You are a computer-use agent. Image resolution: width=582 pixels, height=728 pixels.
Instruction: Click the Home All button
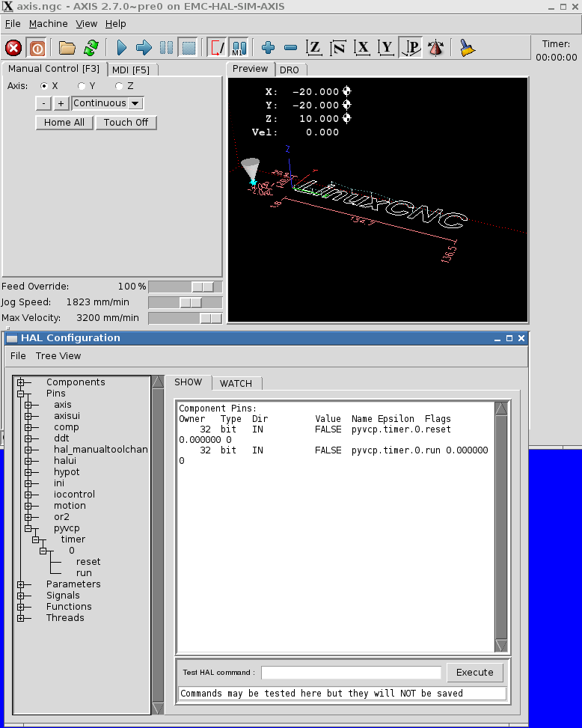click(x=64, y=123)
